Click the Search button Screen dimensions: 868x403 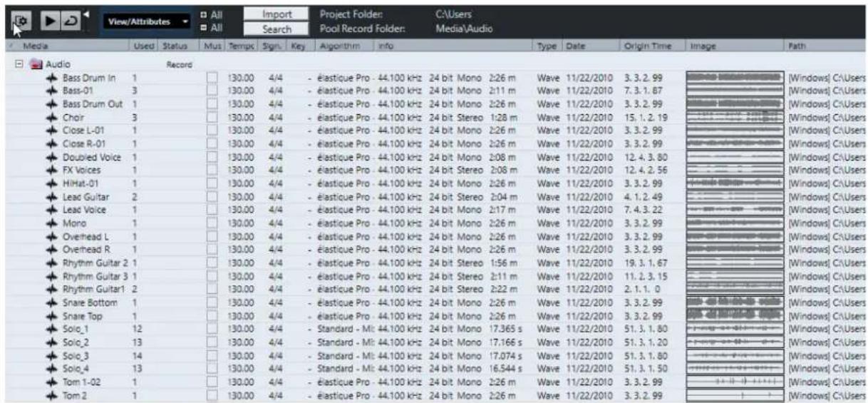click(x=277, y=29)
